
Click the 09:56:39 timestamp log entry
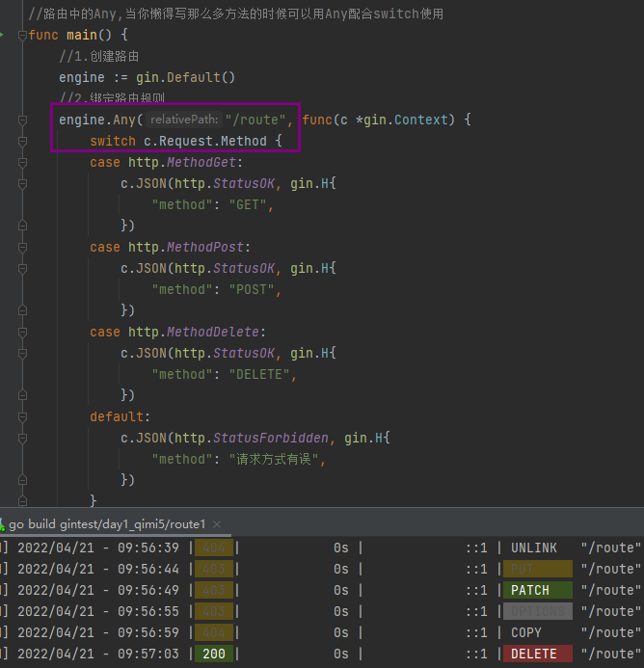148,548
